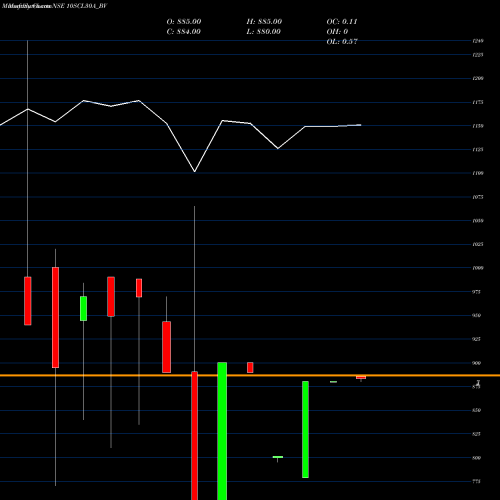
Task: Click the green candle spanning 780 to 880
Action: pyautogui.click(x=305, y=429)
